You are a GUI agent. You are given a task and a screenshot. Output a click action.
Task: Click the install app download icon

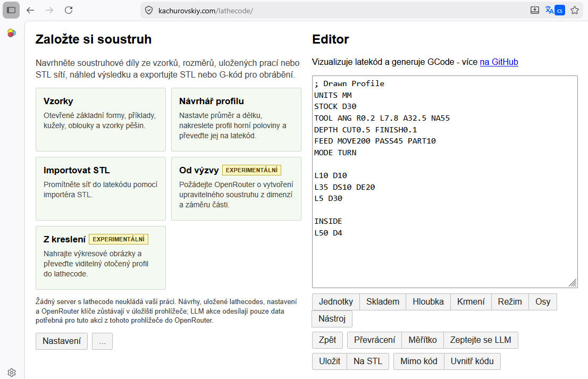click(535, 10)
